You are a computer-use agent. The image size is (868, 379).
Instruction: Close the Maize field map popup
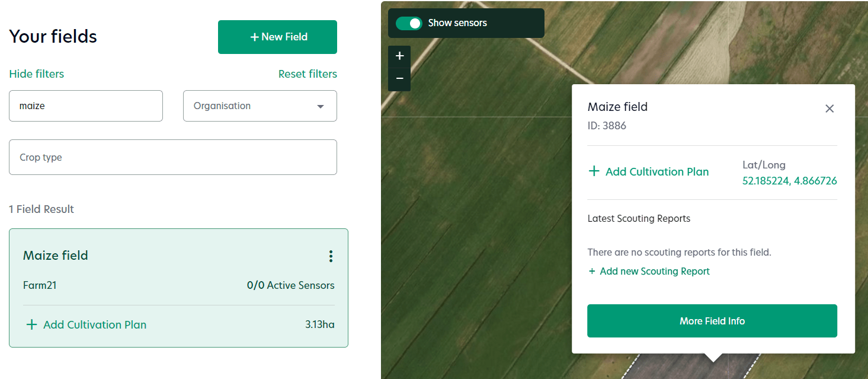829,109
